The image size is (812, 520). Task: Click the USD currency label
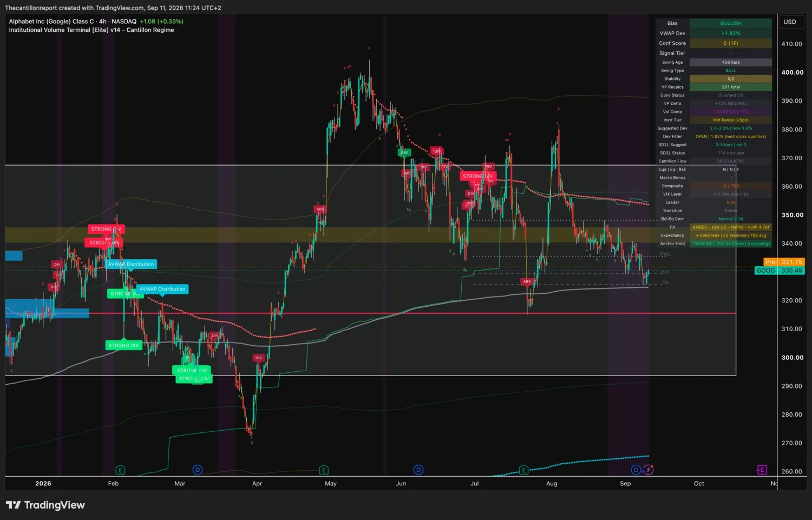790,22
